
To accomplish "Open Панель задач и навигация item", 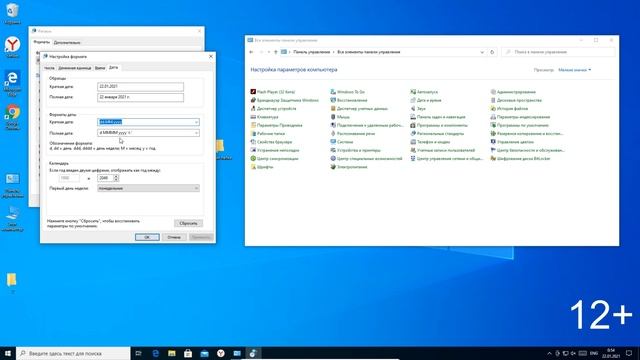I will click(x=438, y=117).
